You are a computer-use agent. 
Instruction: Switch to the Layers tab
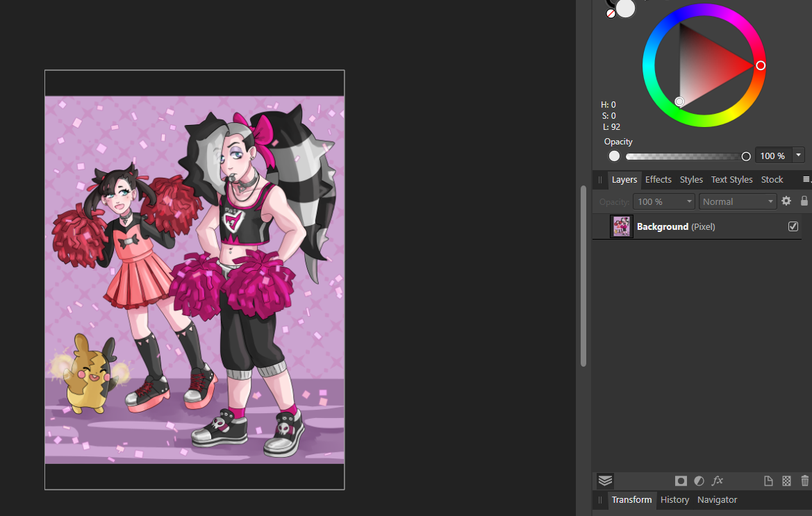pos(624,180)
